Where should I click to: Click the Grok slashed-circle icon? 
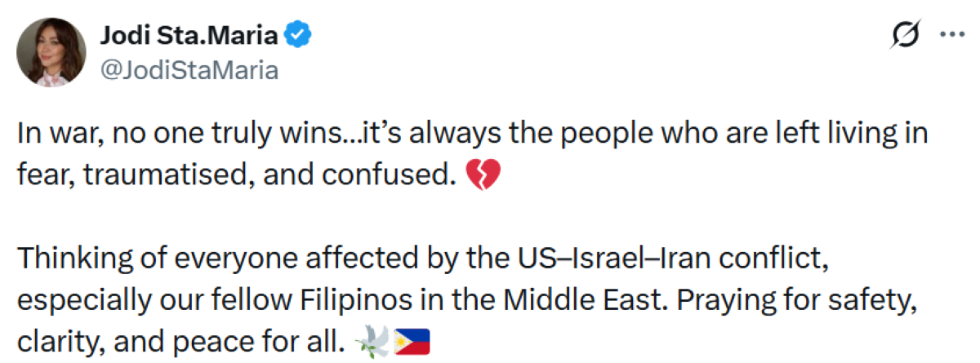coord(907,35)
